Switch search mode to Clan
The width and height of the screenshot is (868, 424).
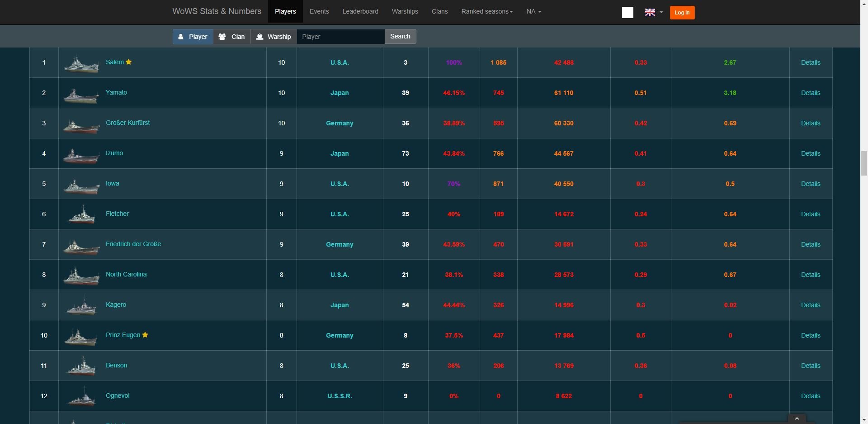click(x=232, y=37)
